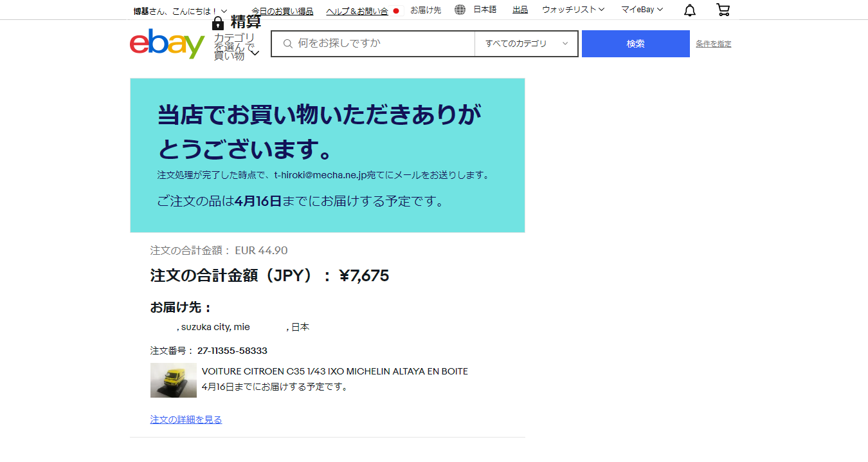Open the notifications bell icon
868x462 pixels.
[x=689, y=10]
